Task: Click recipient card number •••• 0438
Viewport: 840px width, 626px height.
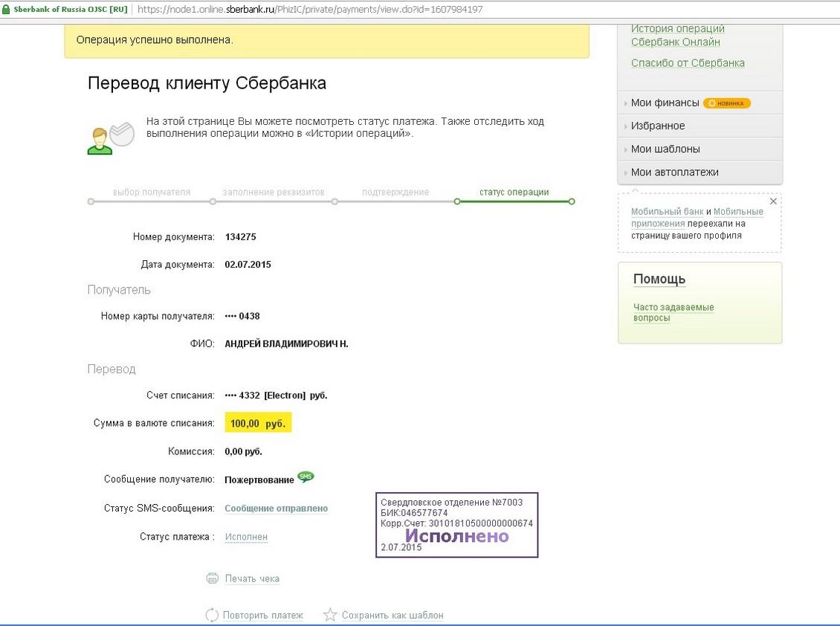Action: point(242,316)
